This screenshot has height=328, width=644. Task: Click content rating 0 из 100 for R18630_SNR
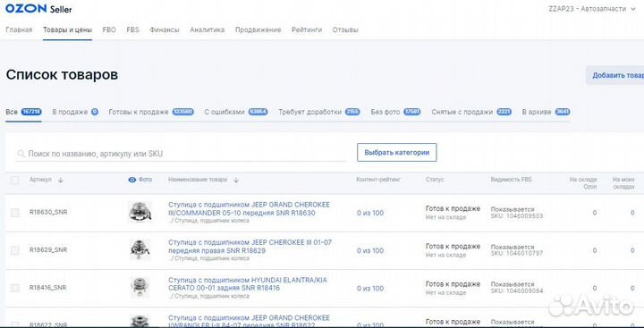370,213
